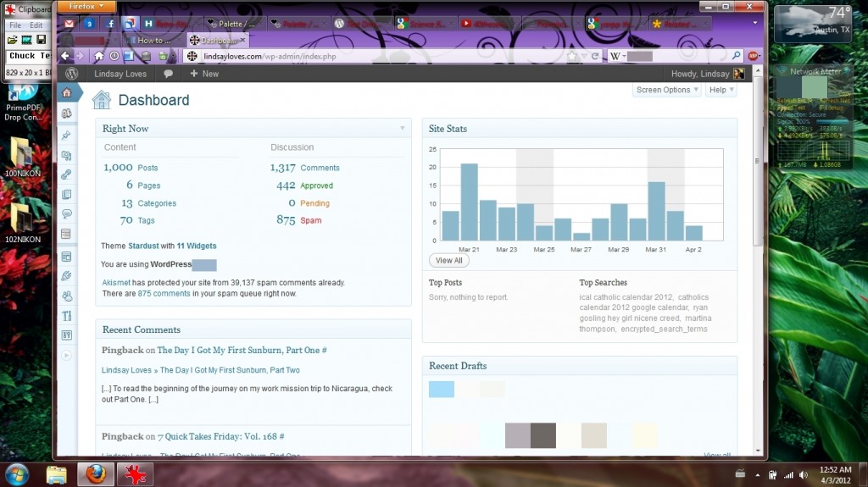Click the Firefox back arrow

tap(66, 56)
